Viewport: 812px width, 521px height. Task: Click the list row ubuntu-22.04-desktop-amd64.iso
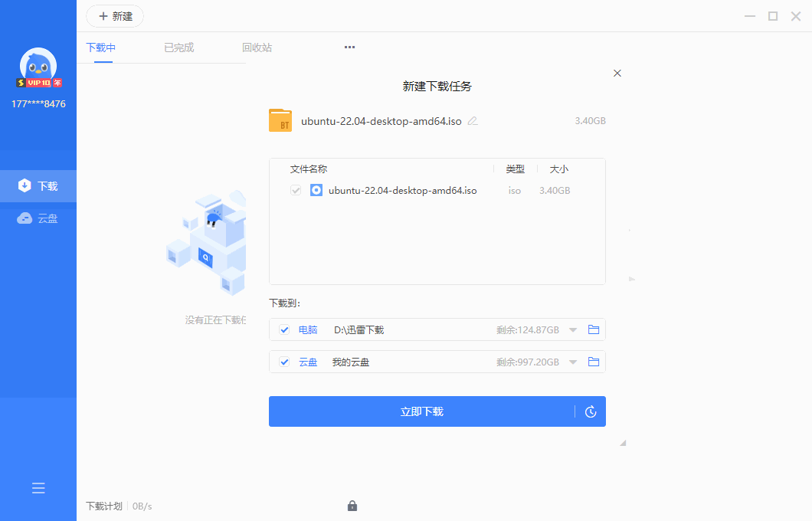[x=437, y=190]
